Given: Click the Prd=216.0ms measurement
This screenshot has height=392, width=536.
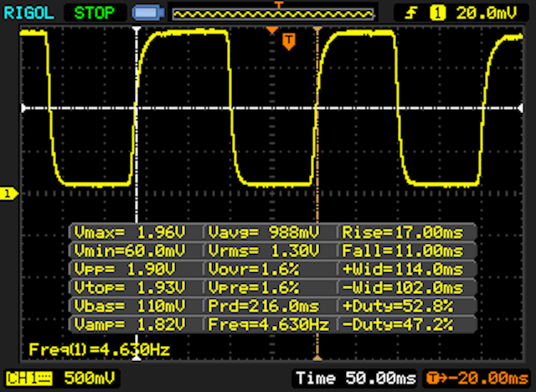Looking at the screenshot, I should [264, 306].
